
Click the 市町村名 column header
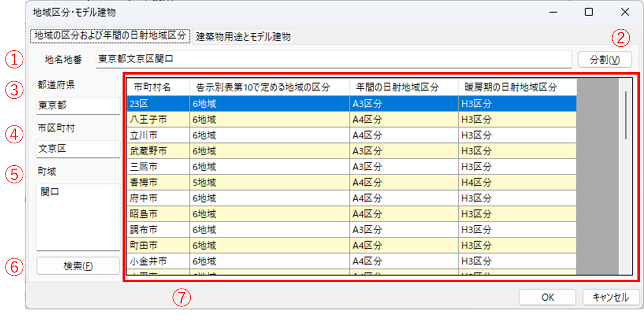(x=158, y=87)
